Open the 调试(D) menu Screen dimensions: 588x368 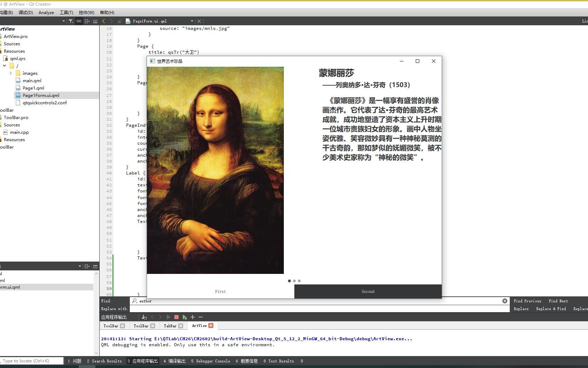pos(26,12)
